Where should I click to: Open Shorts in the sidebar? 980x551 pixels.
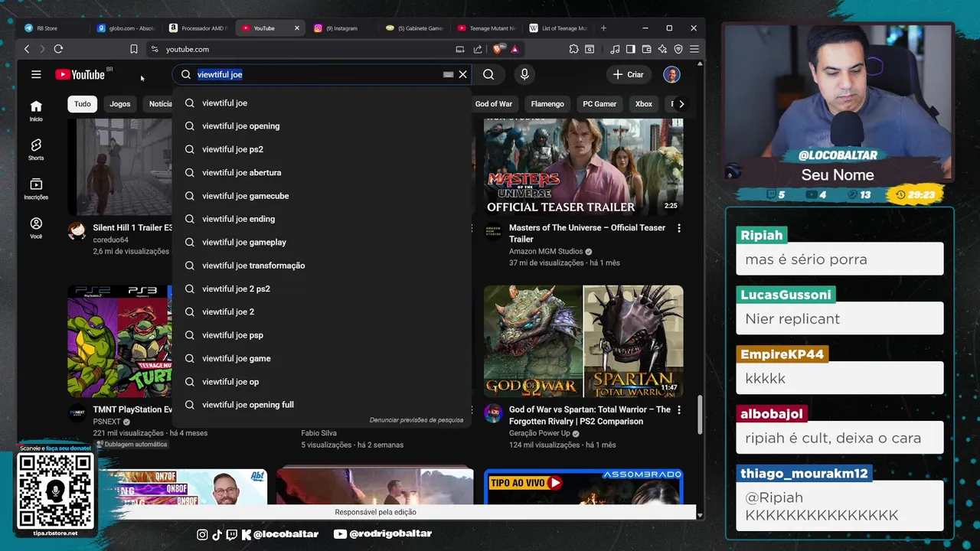pyautogui.click(x=36, y=150)
